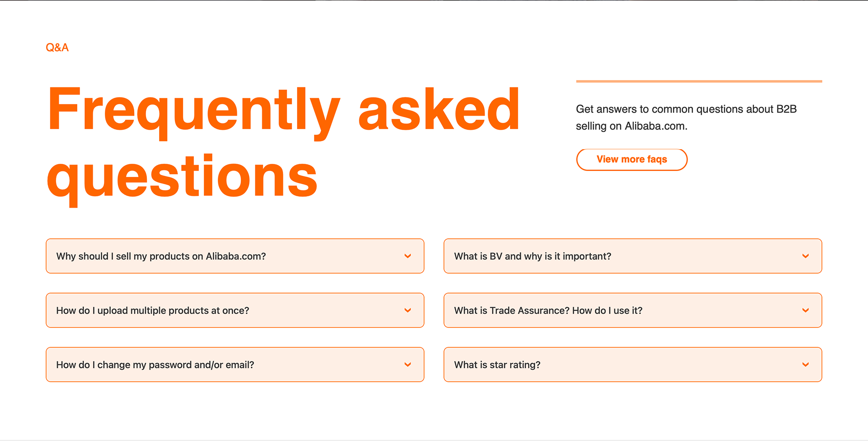The height and width of the screenshot is (441, 868).
Task: Expand 'What is BV and why is it important?'
Action: point(533,256)
